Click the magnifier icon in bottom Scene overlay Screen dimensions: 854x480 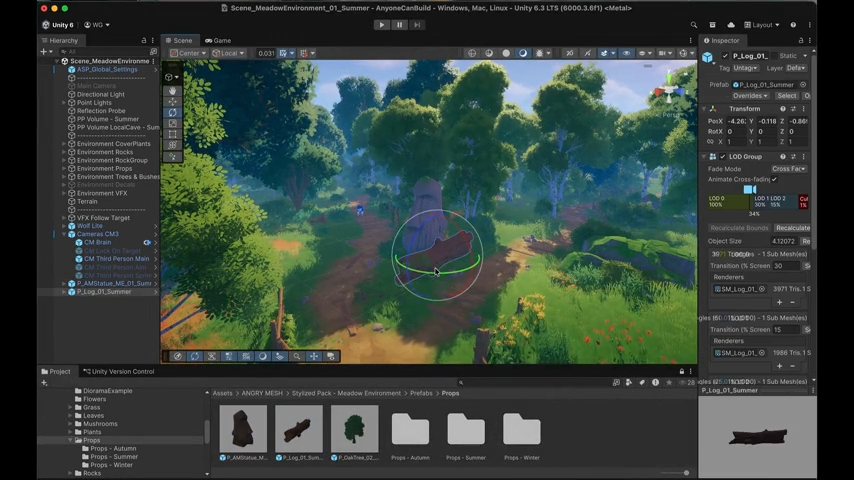click(297, 356)
